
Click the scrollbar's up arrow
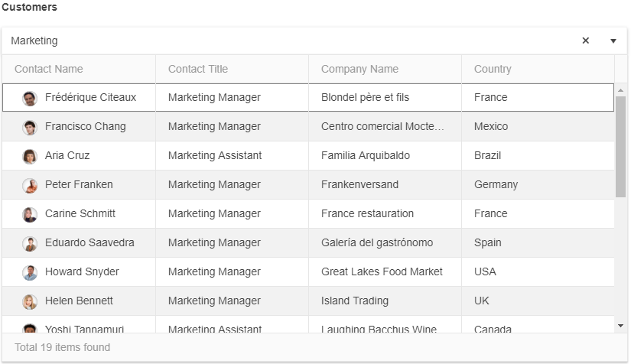click(x=620, y=90)
